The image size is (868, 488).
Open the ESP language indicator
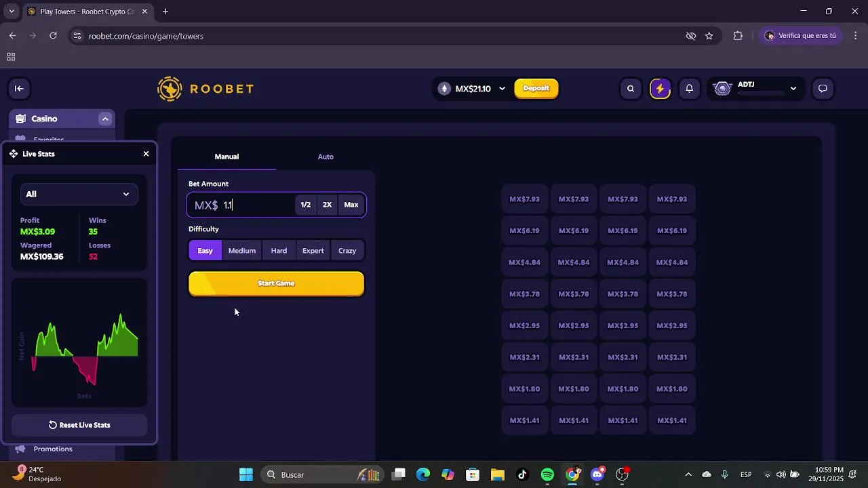tap(746, 474)
